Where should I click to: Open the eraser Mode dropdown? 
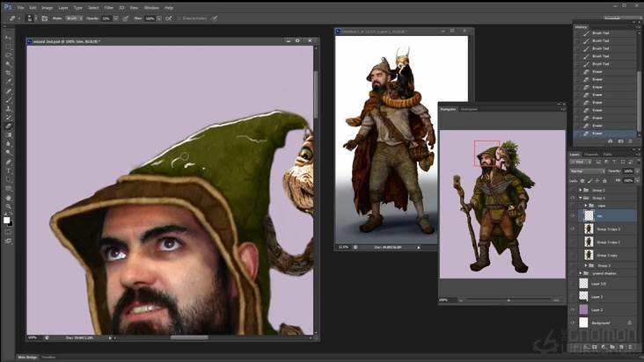(x=74, y=18)
